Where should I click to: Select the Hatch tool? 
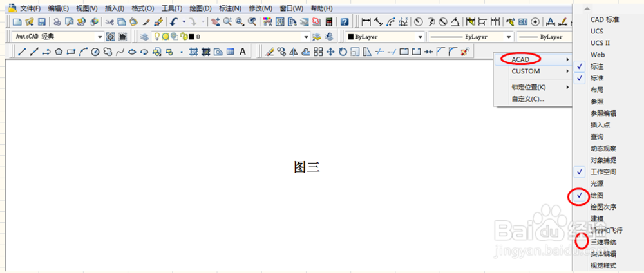[194, 52]
